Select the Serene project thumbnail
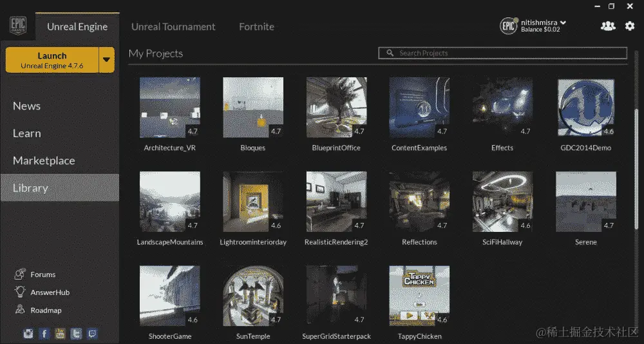Image resolution: width=644 pixels, height=344 pixels. coord(586,202)
